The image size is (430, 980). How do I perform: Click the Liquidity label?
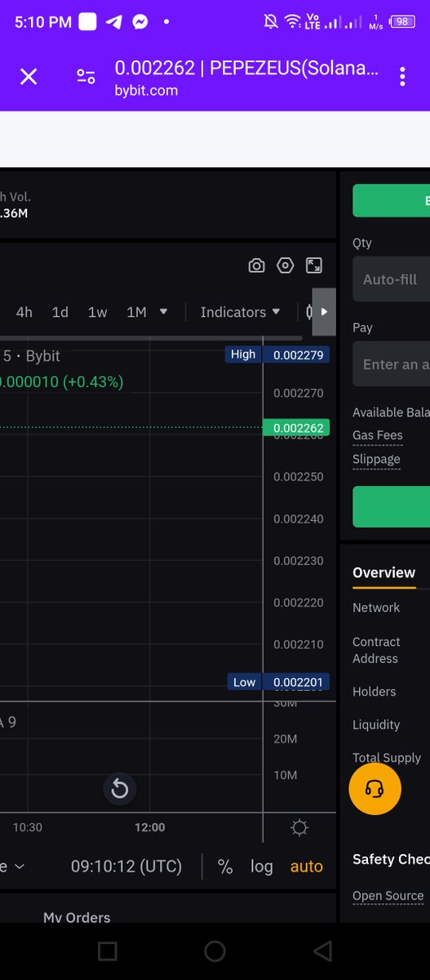click(376, 724)
